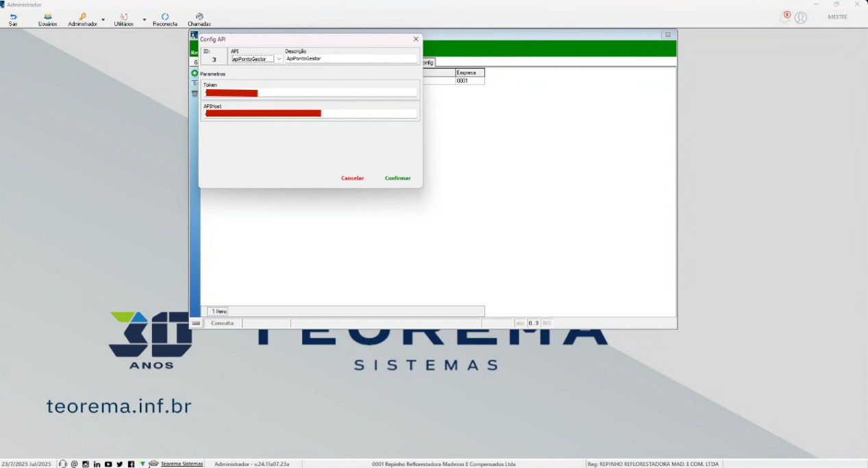Click the 1 Itens counter
This screenshot has width=868, height=468.
point(219,311)
